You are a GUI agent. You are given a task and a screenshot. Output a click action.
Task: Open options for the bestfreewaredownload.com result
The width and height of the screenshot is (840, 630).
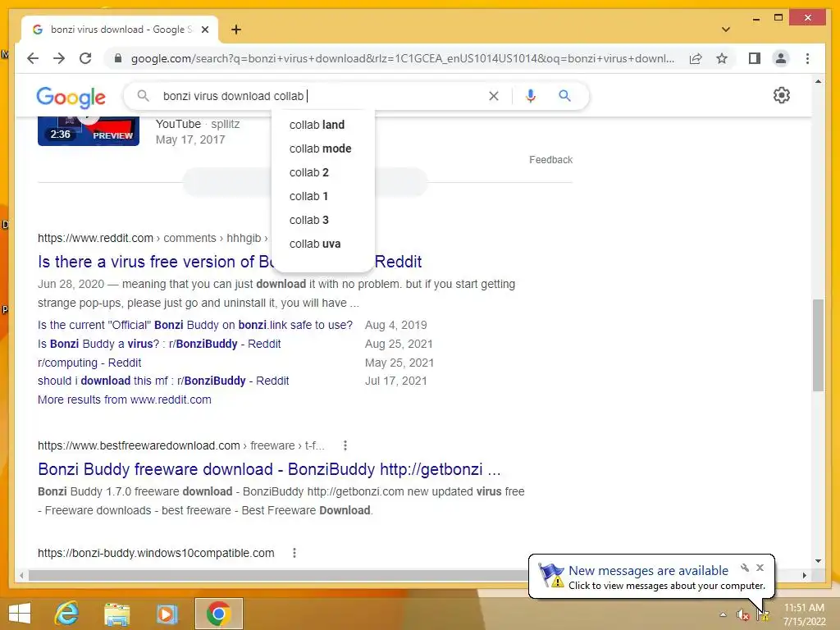(x=345, y=445)
